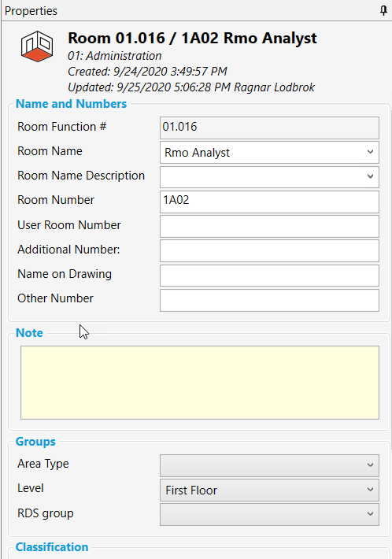This screenshot has width=392, height=559.
Task: Click the room title Room 01.016 heading
Action: (192, 38)
